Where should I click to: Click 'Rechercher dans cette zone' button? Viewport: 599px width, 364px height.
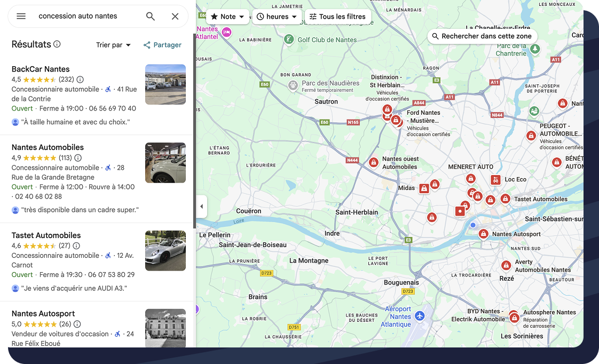[482, 36]
